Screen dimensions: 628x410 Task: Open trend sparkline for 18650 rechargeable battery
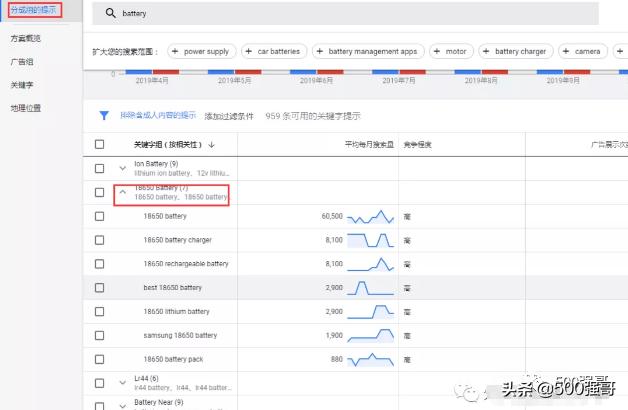pyautogui.click(x=370, y=264)
